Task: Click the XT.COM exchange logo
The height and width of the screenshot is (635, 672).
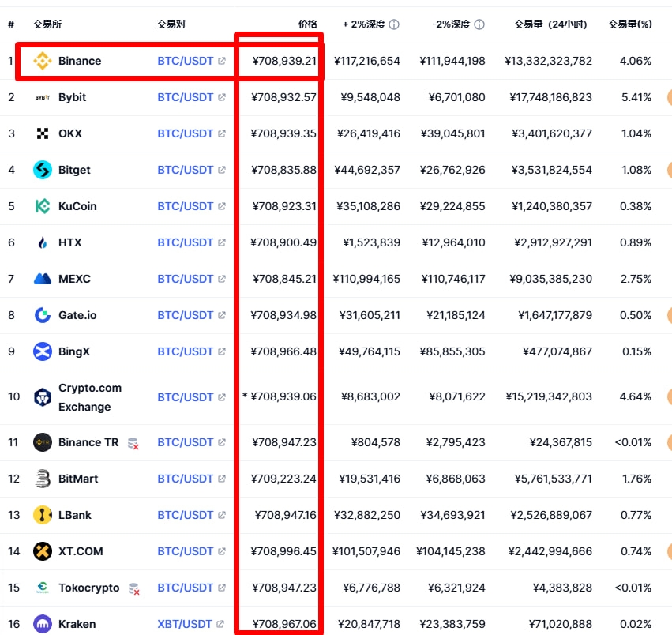Action: tap(43, 551)
